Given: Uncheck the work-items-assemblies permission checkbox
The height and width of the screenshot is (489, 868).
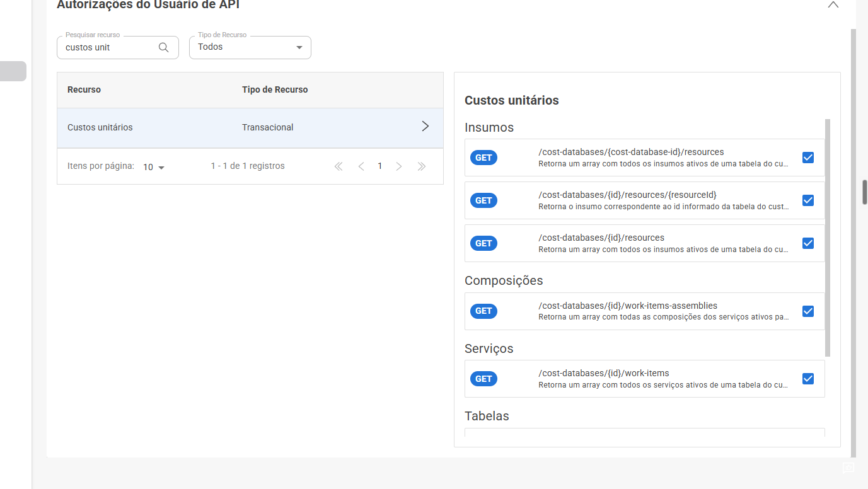Looking at the screenshot, I should 808,311.
